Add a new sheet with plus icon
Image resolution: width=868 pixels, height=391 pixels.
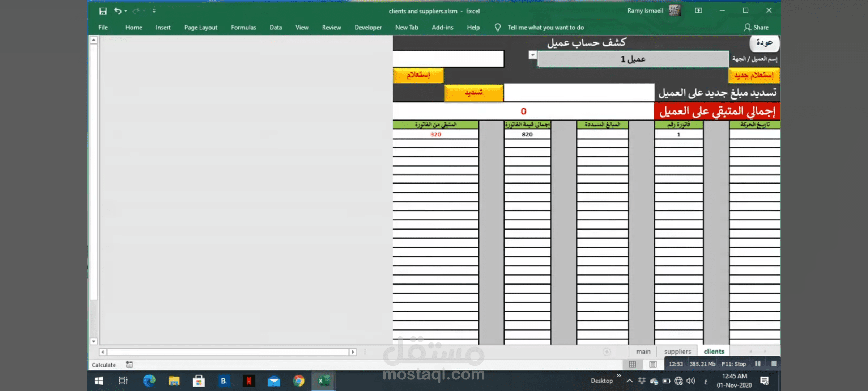click(x=607, y=352)
